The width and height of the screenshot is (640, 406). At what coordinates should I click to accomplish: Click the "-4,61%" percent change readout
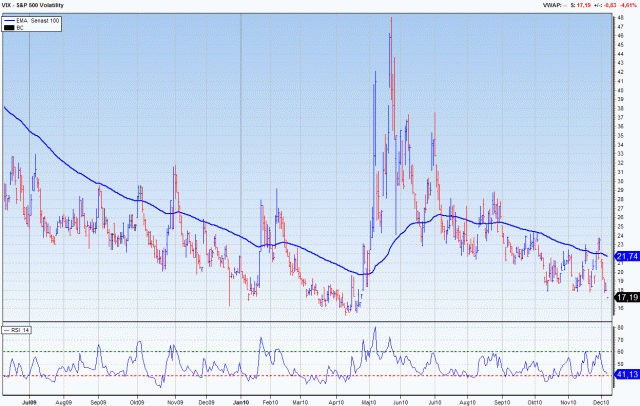point(628,5)
